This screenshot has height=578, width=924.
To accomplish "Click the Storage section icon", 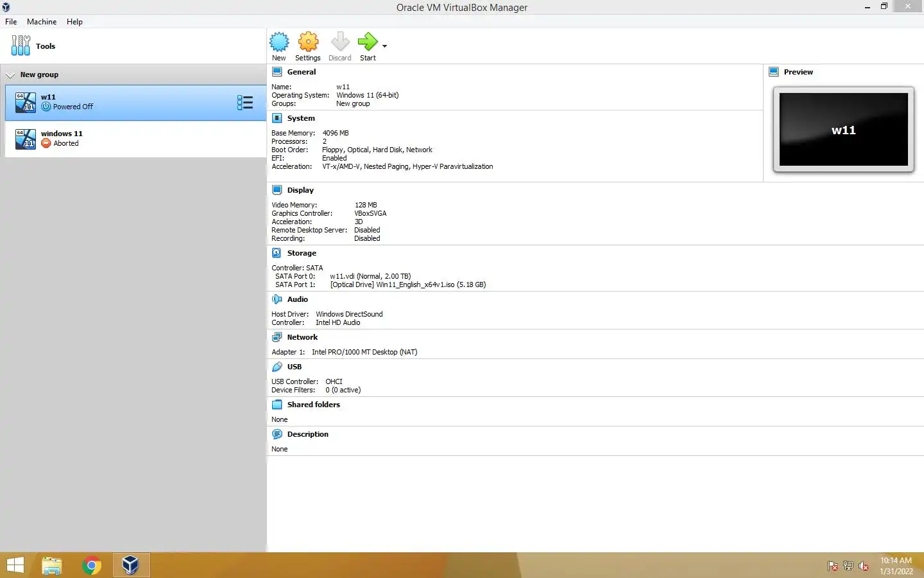I will tap(277, 253).
